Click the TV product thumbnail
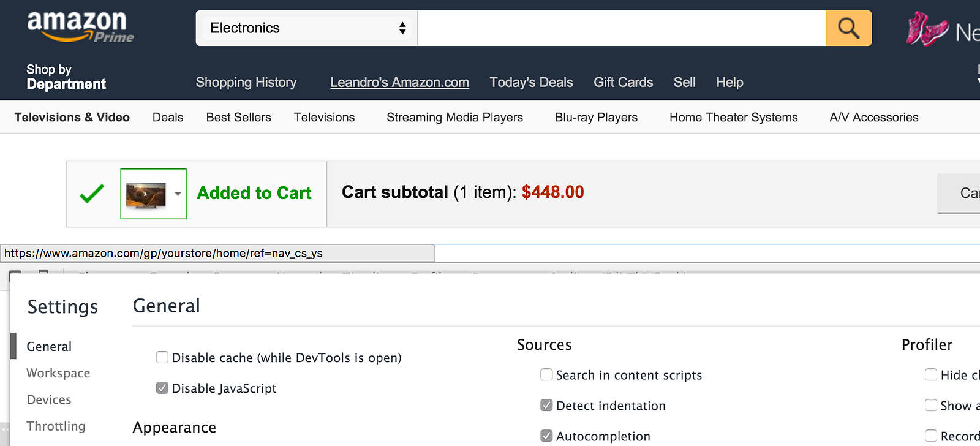980x446 pixels. tap(146, 194)
